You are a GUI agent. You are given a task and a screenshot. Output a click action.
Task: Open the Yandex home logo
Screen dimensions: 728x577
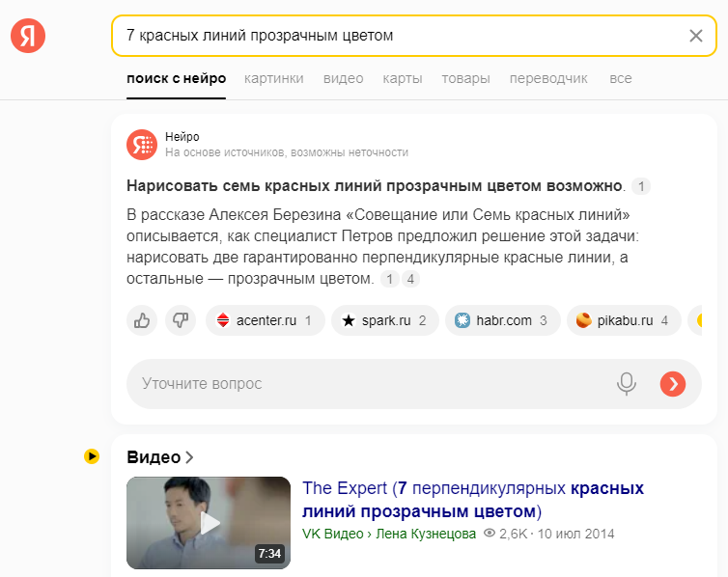tap(28, 36)
